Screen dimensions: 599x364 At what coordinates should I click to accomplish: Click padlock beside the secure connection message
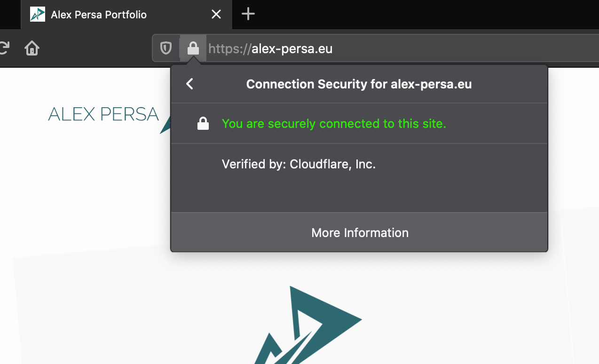203,124
